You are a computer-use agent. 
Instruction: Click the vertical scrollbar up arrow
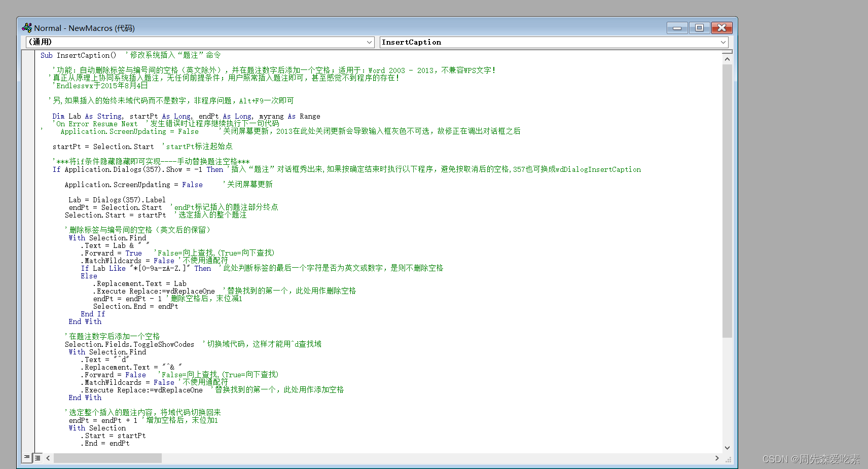pyautogui.click(x=727, y=59)
